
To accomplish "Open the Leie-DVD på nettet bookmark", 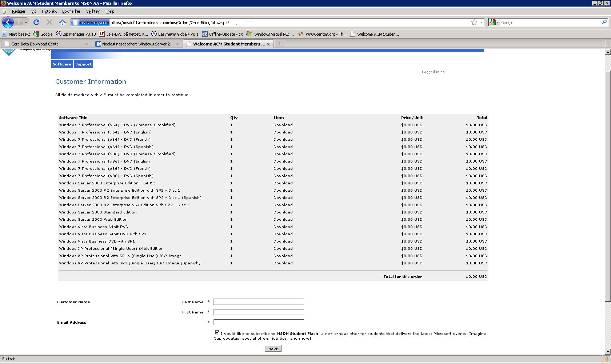I will click(x=124, y=34).
